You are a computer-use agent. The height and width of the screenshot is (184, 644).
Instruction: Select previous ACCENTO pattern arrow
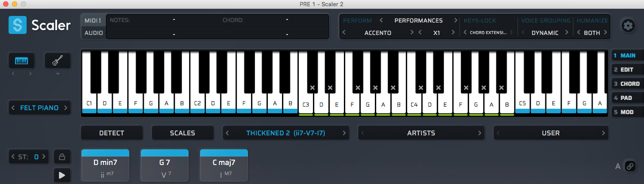point(344,33)
